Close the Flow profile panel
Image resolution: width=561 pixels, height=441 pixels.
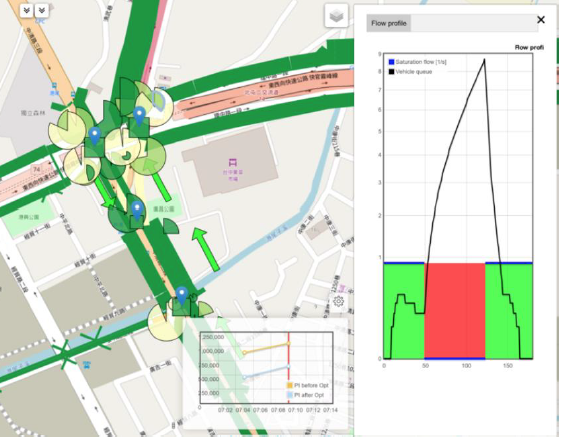pos(541,20)
